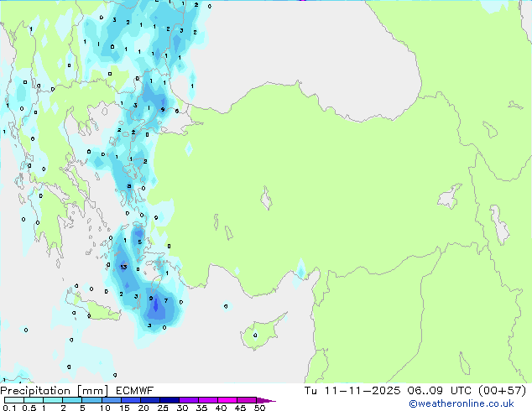Click the 5–10 mm legend color box
This screenshot has width=532, height=411.
pos(91,400)
